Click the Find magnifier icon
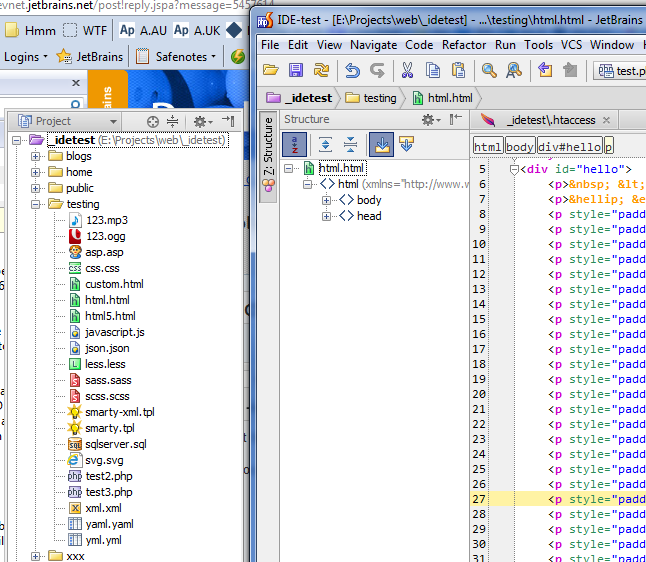 click(489, 70)
